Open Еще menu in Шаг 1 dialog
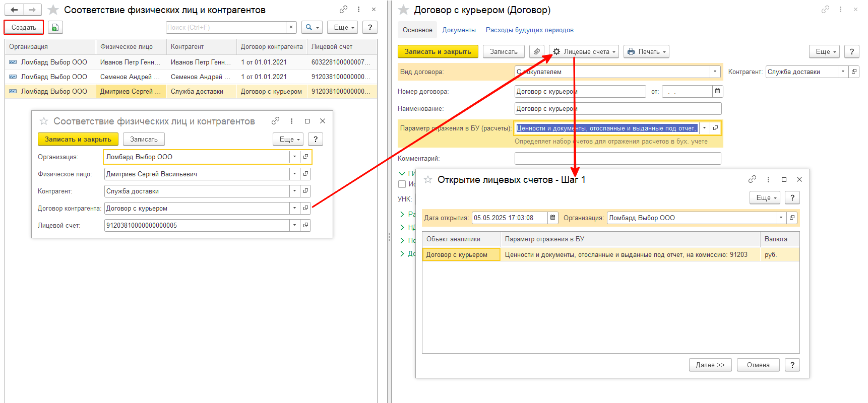868x403 pixels. [x=766, y=197]
